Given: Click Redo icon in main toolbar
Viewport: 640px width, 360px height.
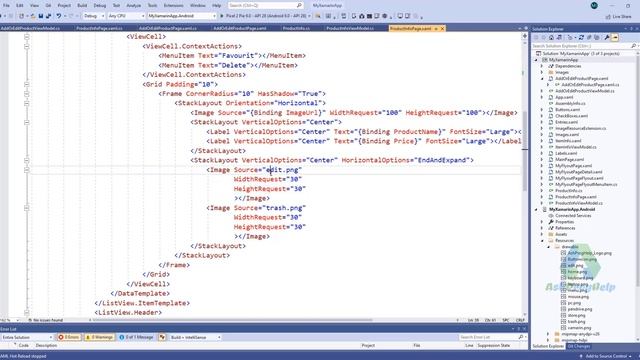Looking at the screenshot, I should (x=71, y=16).
